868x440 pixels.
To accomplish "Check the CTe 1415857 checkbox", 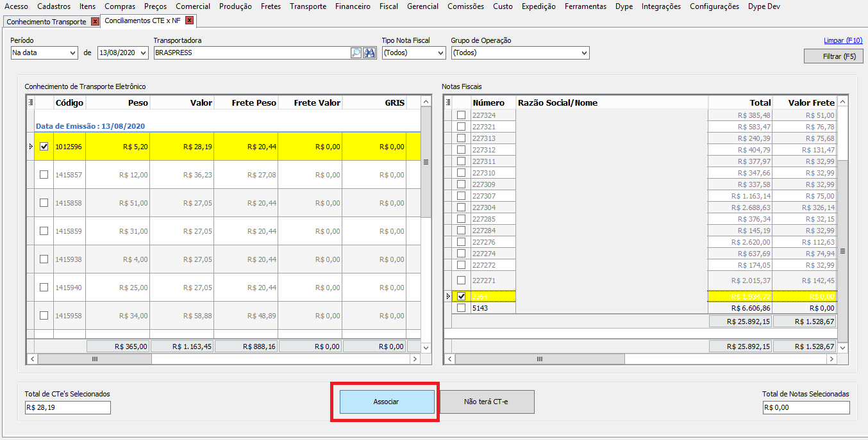I will 44,174.
